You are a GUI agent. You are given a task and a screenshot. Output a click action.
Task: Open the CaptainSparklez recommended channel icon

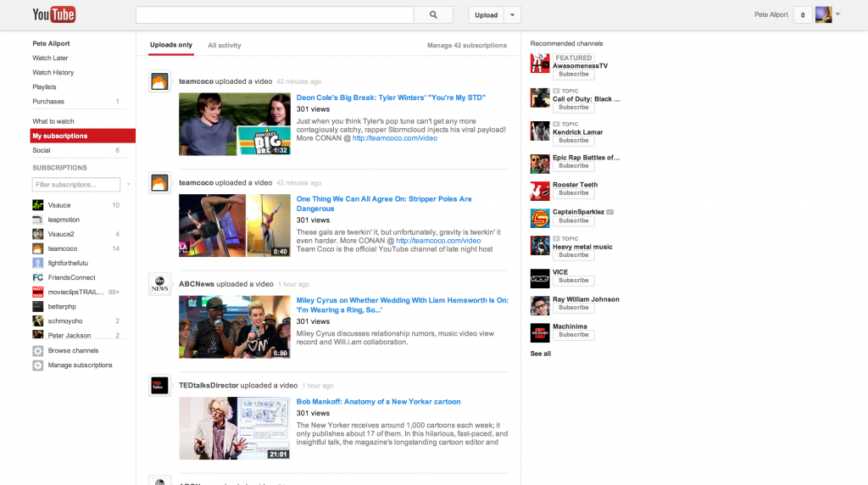tap(540, 218)
